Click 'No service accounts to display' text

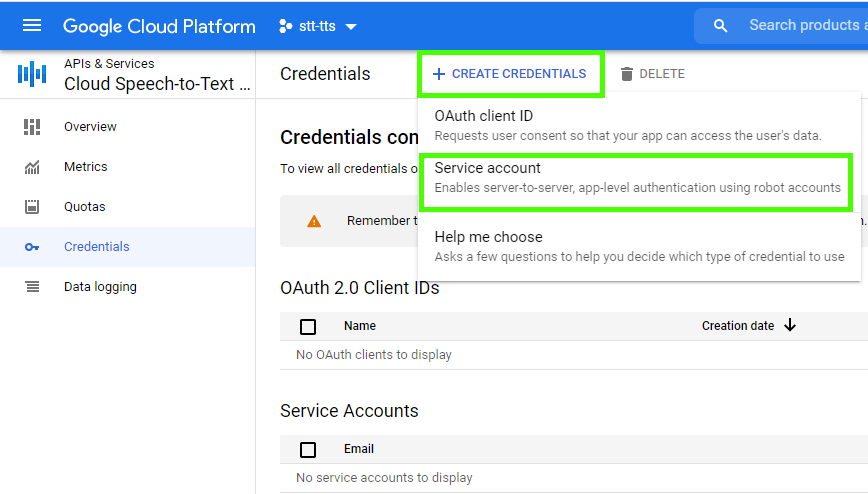pos(384,478)
